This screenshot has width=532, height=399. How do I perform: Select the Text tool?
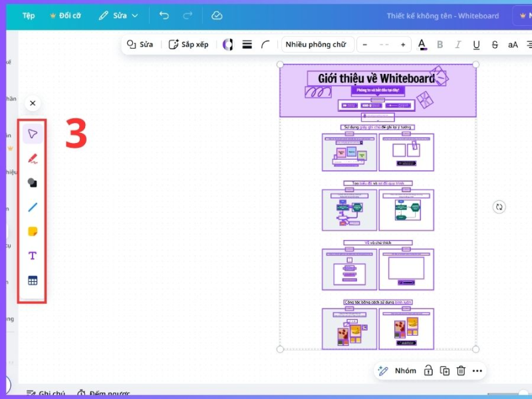pos(32,255)
